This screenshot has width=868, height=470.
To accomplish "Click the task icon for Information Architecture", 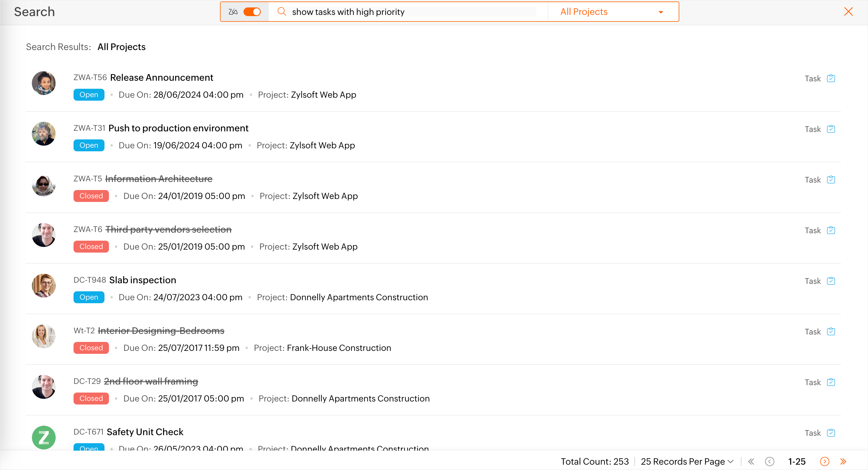I will 831,179.
